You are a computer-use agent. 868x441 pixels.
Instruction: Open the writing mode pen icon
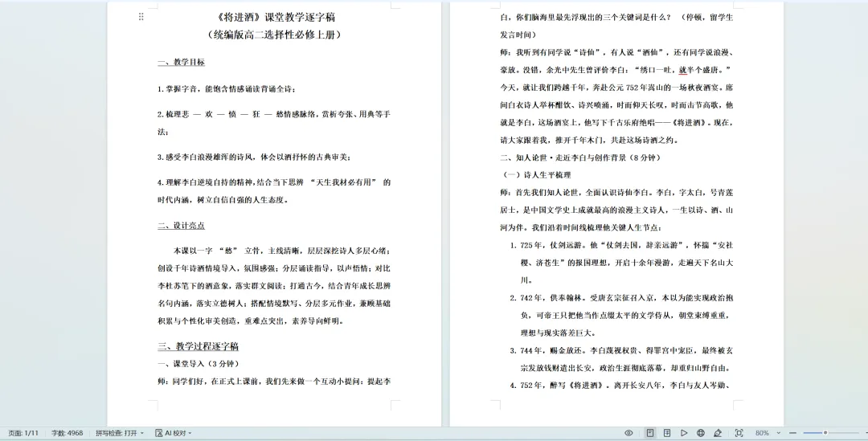click(718, 433)
